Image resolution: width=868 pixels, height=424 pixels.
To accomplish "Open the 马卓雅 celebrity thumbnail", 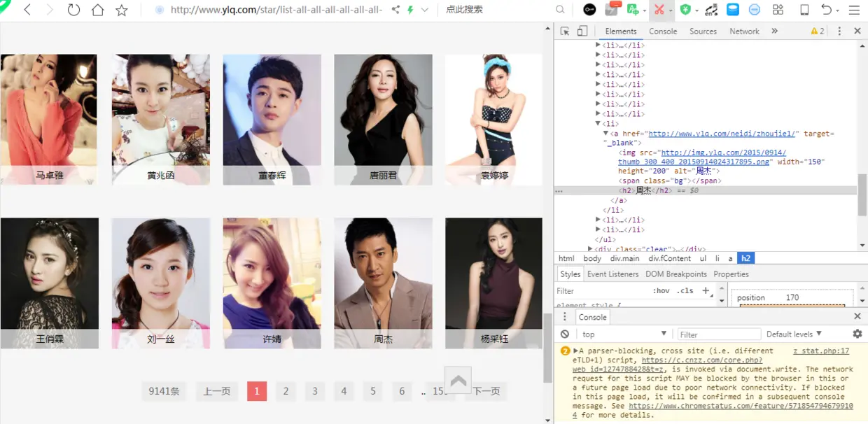I will [49, 119].
